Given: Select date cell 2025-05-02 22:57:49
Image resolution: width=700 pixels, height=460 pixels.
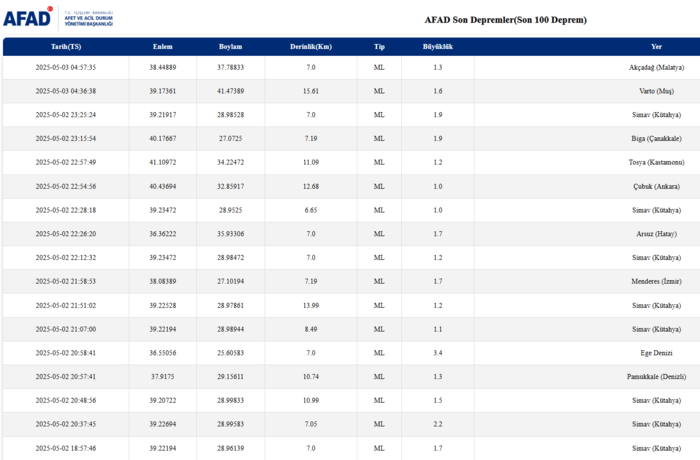Looking at the screenshot, I should pyautogui.click(x=66, y=162).
